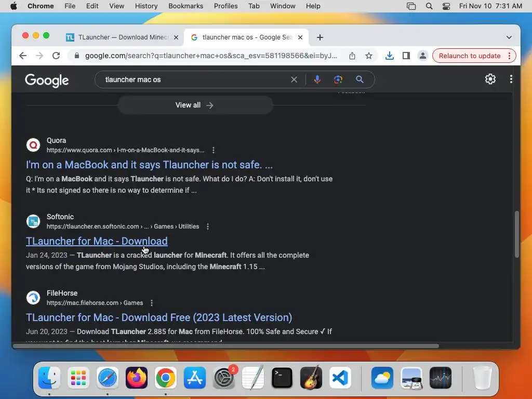The width and height of the screenshot is (532, 399).
Task: Close the TLauncher tab
Action: click(x=176, y=37)
